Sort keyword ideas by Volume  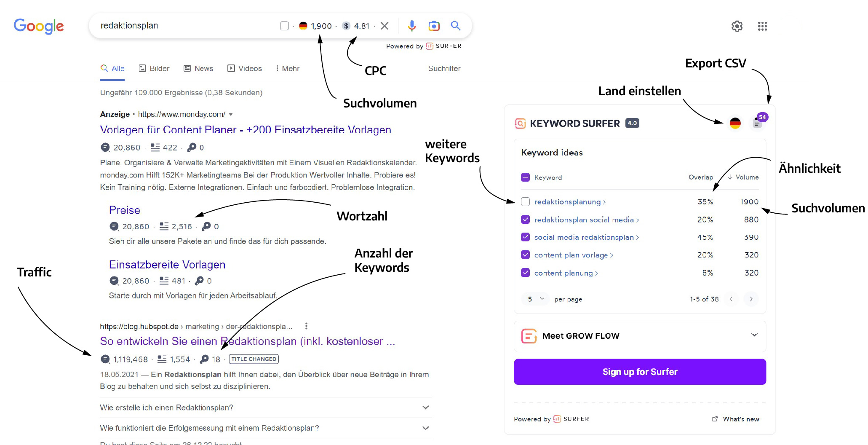[743, 177]
